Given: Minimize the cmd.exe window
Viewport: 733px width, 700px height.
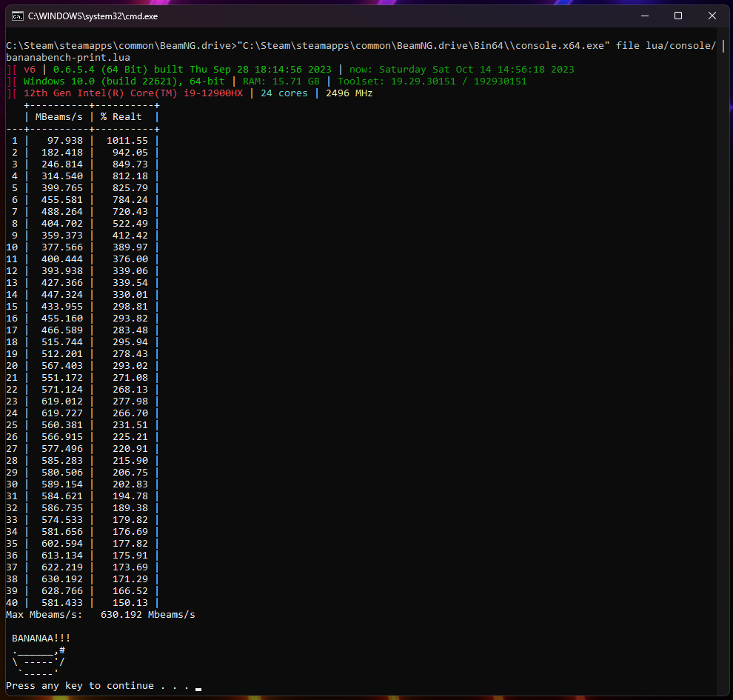Looking at the screenshot, I should 645,16.
